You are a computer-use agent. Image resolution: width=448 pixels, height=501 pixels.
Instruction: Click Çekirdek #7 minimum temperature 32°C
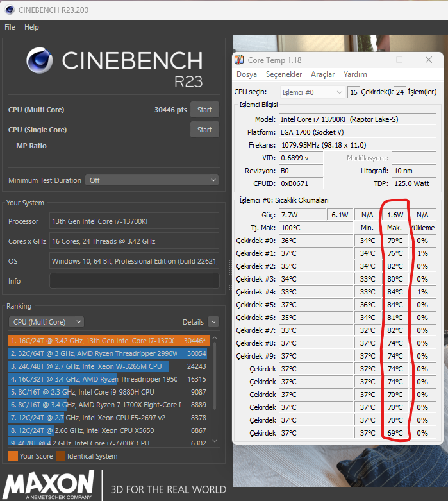pos(368,330)
